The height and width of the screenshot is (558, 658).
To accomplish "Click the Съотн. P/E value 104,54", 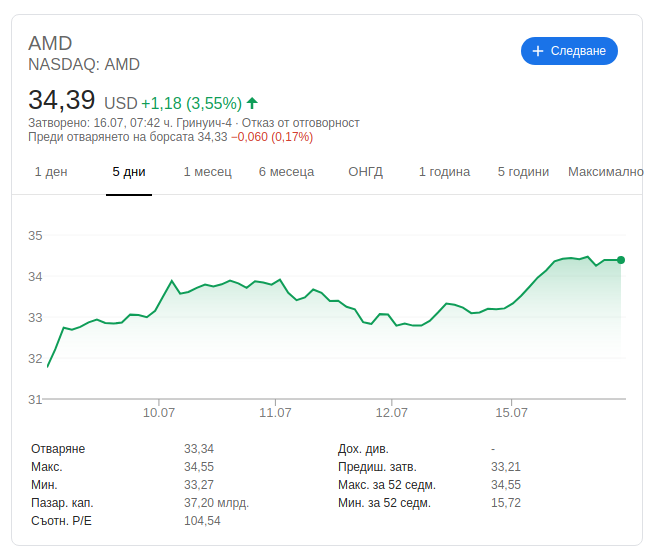I will pos(202,521).
